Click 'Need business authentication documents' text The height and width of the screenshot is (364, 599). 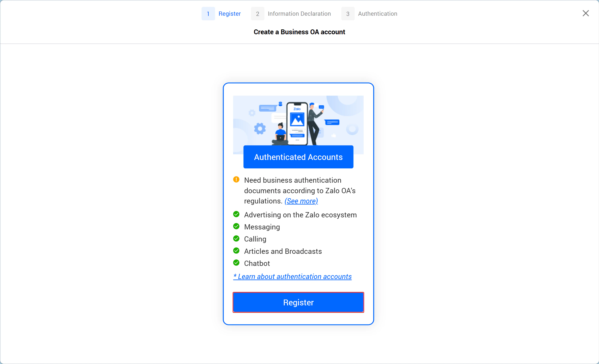pos(300,191)
